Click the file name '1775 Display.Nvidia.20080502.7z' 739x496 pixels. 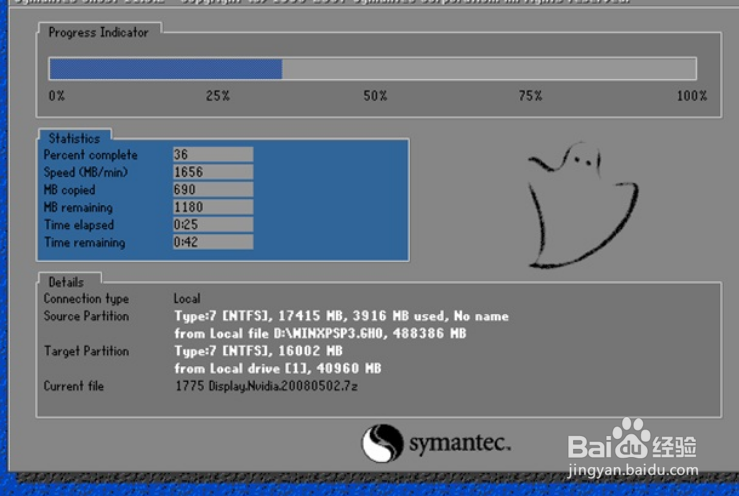[266, 386]
